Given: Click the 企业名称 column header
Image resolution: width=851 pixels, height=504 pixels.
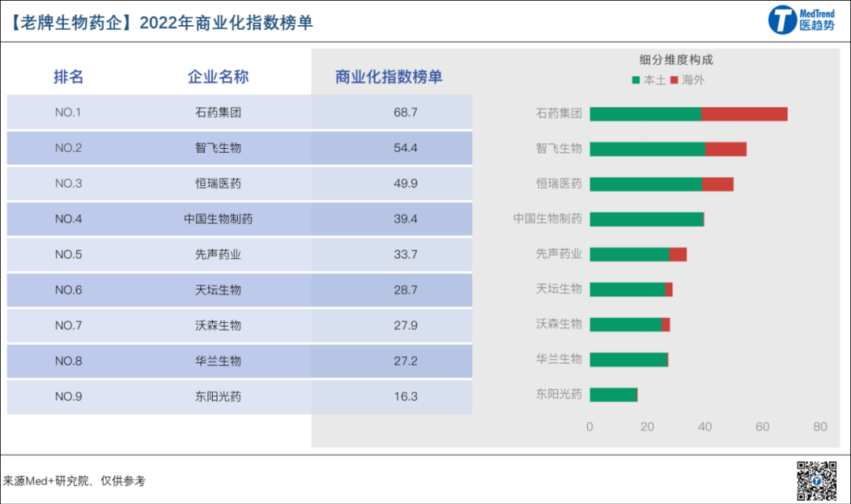Looking at the screenshot, I should tap(218, 76).
